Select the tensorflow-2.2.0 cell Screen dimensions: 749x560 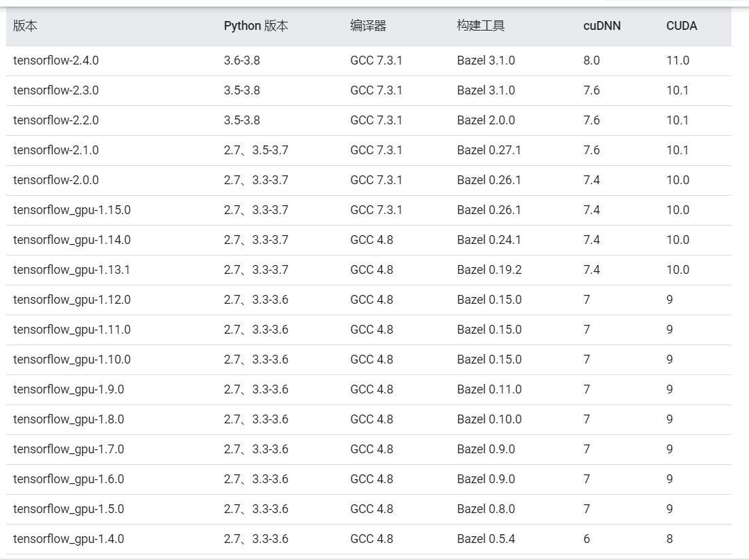(56, 120)
